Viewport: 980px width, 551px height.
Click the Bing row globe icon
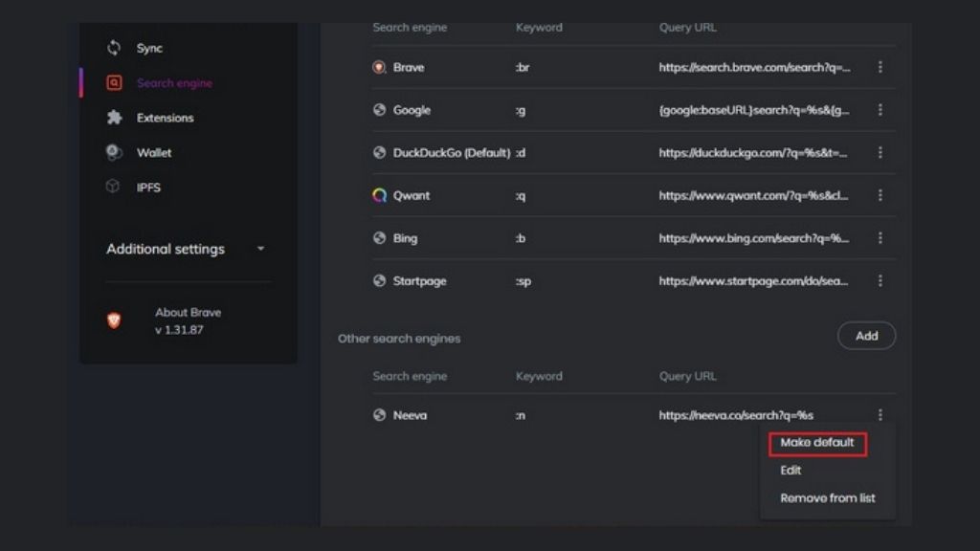(379, 238)
